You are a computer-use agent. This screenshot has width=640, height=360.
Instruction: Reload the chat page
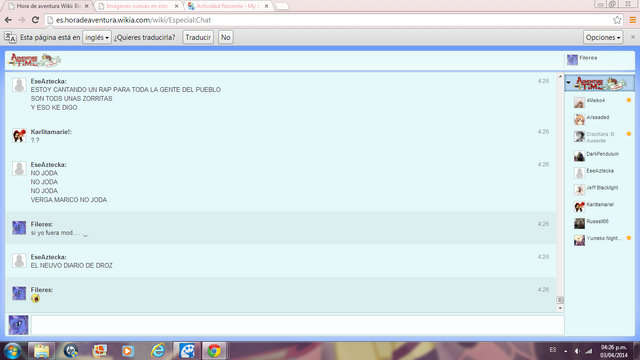click(36, 20)
